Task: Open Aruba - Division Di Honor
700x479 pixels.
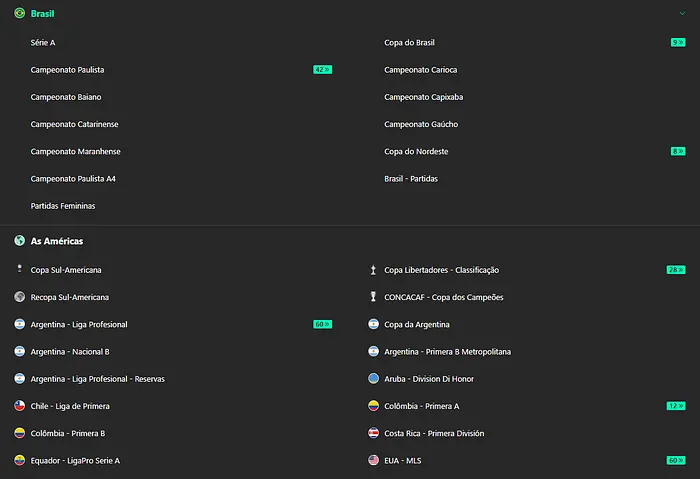Action: click(x=430, y=379)
